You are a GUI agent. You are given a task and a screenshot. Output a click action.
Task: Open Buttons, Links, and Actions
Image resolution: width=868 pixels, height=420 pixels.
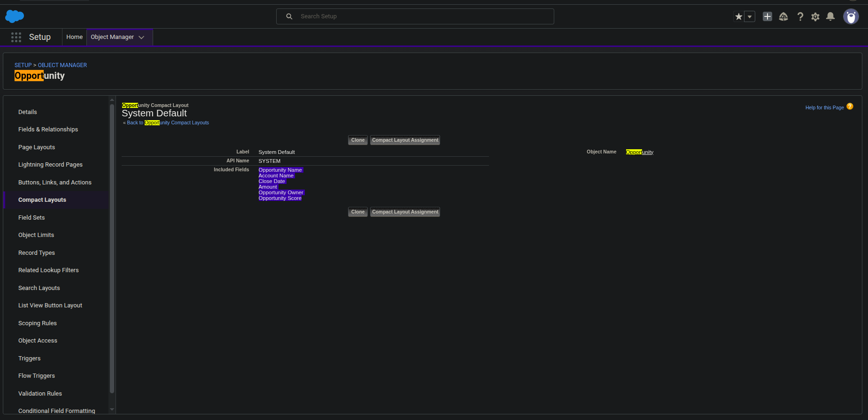point(55,182)
